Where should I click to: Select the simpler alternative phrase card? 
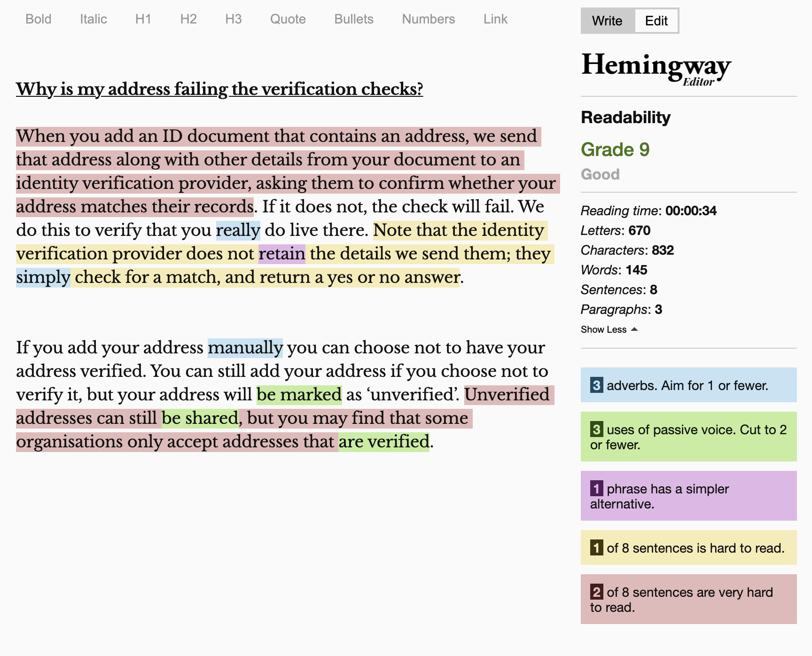[689, 496]
